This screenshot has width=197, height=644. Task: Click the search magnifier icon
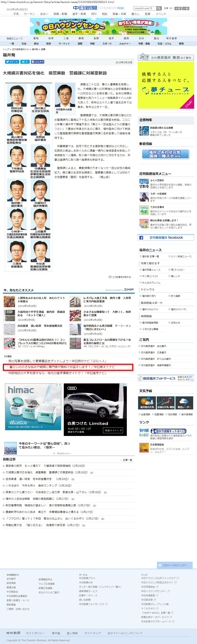(159, 8)
